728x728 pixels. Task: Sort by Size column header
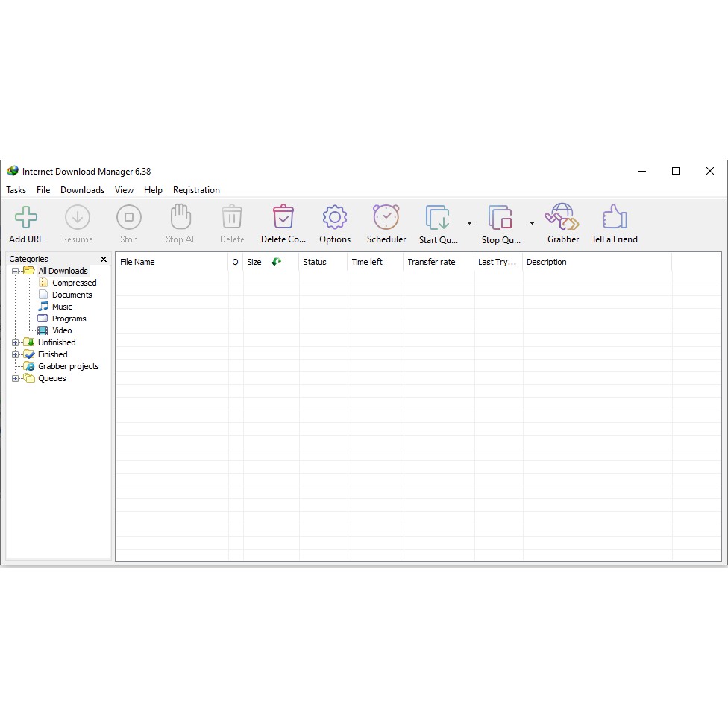point(272,262)
